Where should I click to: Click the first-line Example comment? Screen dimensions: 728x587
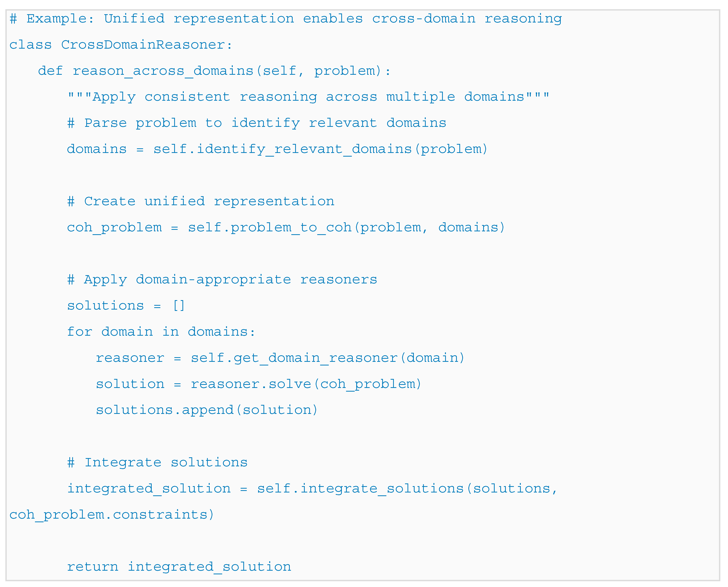pyautogui.click(x=286, y=19)
